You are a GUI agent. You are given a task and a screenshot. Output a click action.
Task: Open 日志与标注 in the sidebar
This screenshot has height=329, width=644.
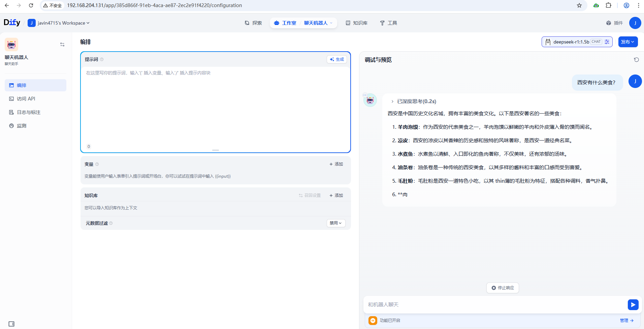pyautogui.click(x=35, y=112)
